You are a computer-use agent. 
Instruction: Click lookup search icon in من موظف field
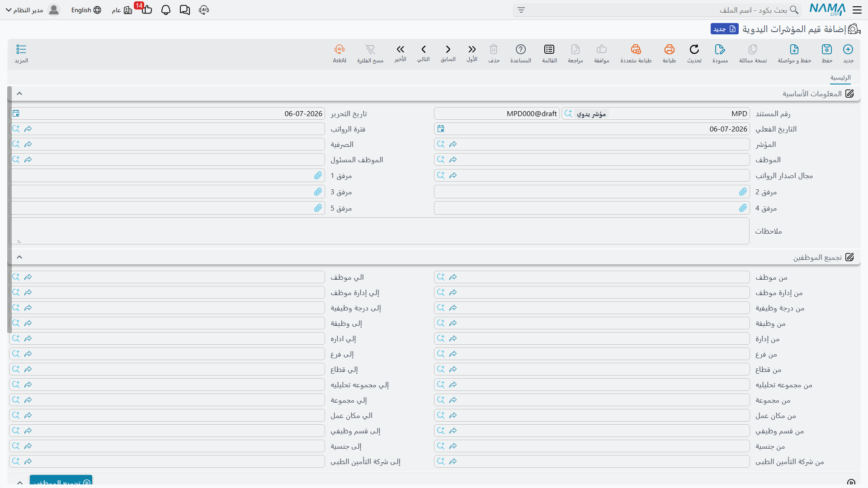pos(441,277)
